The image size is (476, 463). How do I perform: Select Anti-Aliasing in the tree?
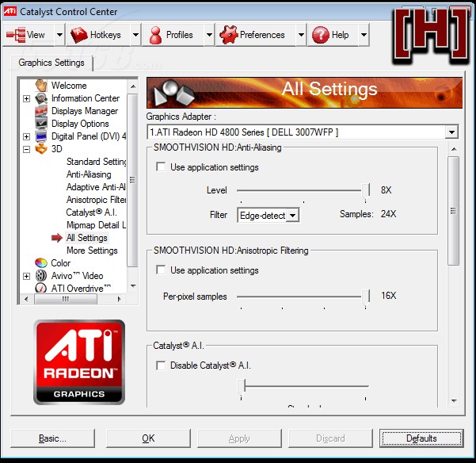tap(89, 174)
